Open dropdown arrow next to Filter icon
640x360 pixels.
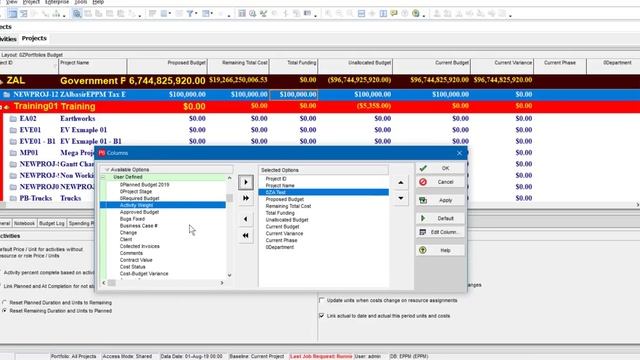tap(196, 13)
